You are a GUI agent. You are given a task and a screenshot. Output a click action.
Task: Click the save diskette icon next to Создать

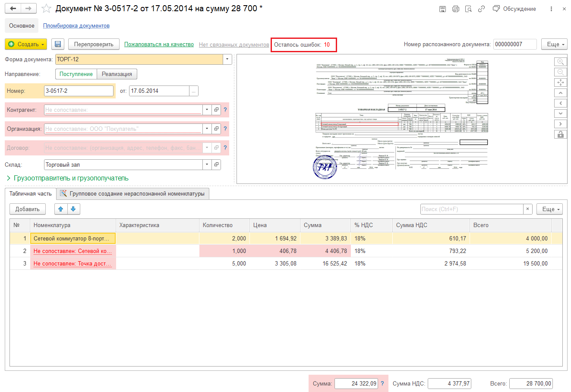tap(58, 44)
